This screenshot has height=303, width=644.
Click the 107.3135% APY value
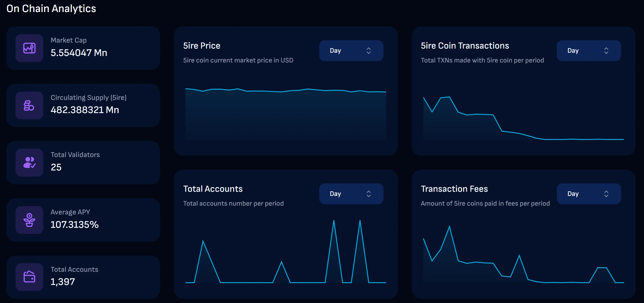(74, 225)
